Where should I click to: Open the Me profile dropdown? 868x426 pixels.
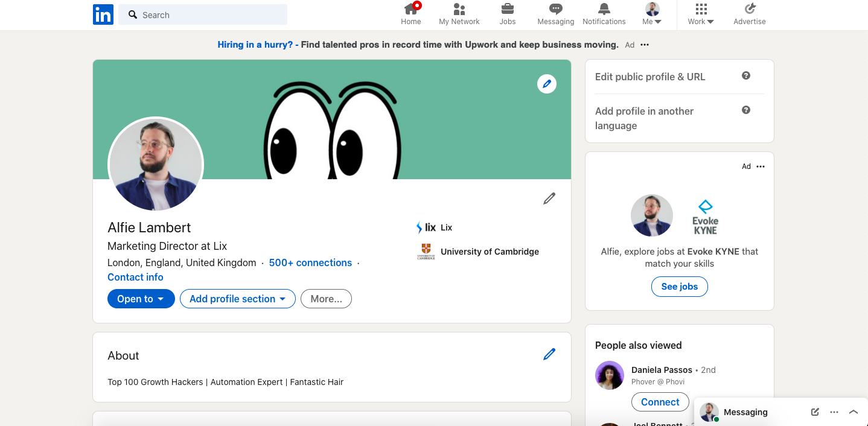click(651, 13)
